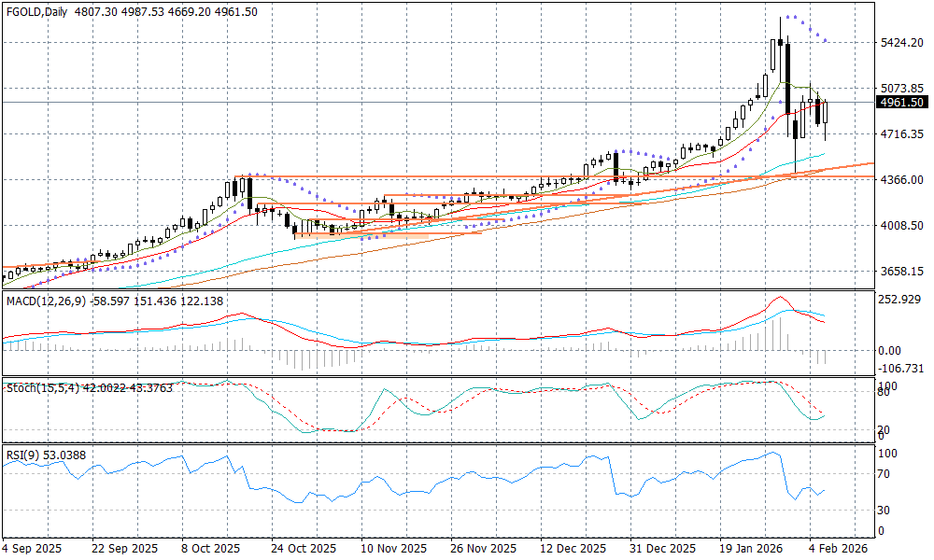
Task: Click the 4366.00 price axis label
Action: [901, 180]
